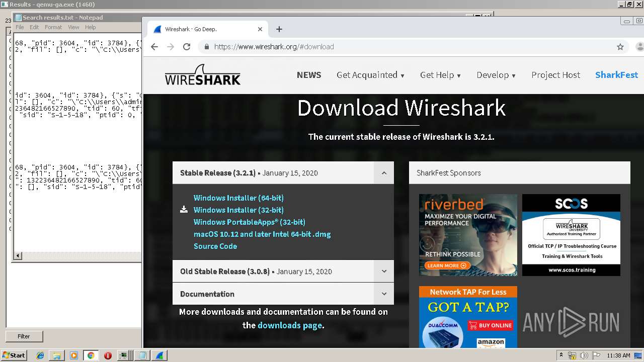Close the Wireshark browser tab
The width and height of the screenshot is (644, 362).
tap(260, 29)
